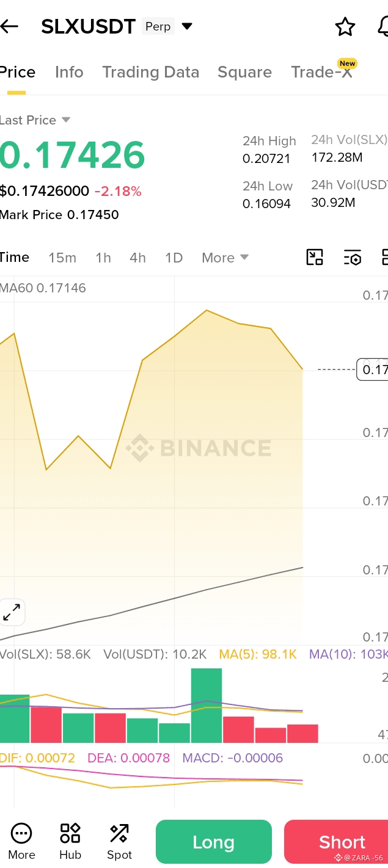The width and height of the screenshot is (388, 868).
Task: Tap the red Short button
Action: pyautogui.click(x=336, y=842)
